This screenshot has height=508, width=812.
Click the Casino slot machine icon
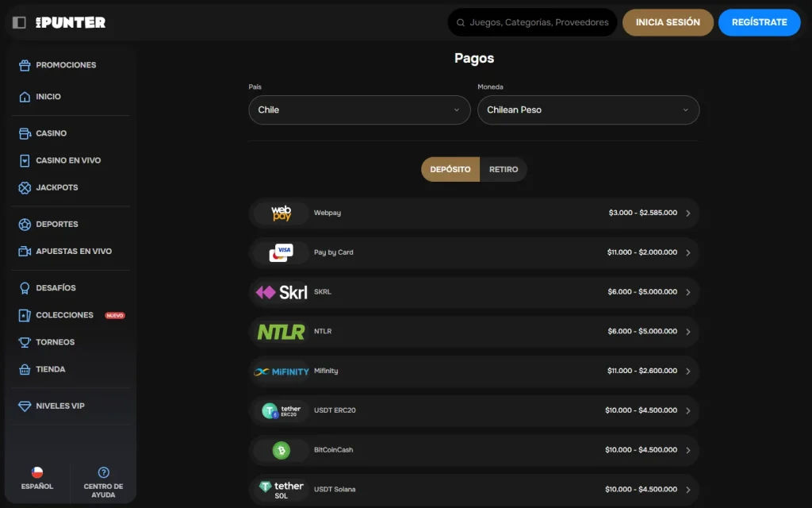(x=25, y=133)
